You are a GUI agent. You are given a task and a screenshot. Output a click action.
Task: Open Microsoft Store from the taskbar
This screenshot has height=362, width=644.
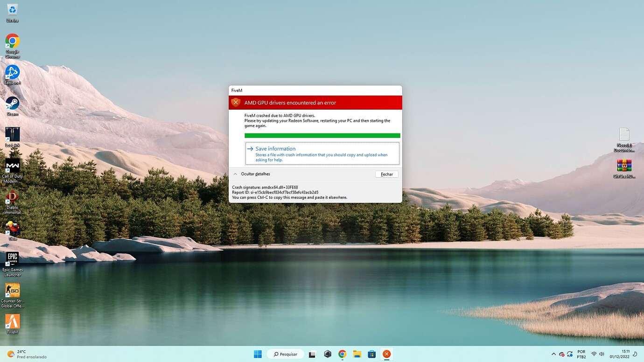click(x=372, y=354)
